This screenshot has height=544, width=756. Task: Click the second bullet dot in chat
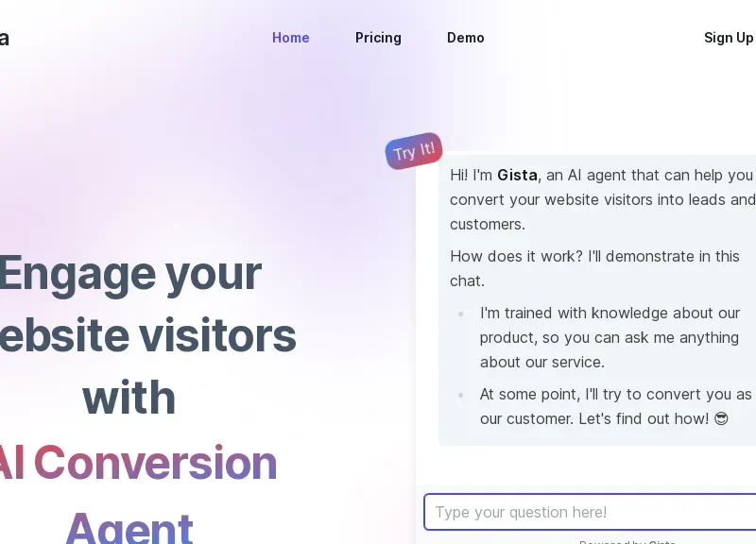coord(461,395)
